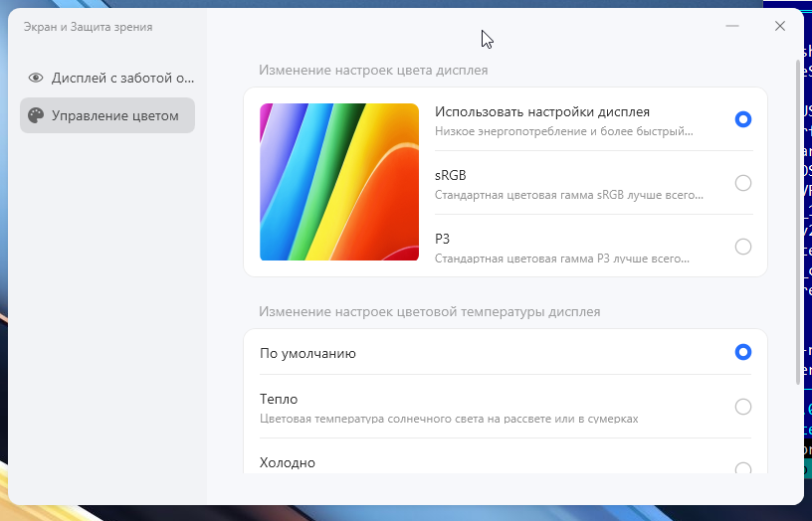
Task: Click the rainbow color preview thumbnail
Action: click(339, 182)
